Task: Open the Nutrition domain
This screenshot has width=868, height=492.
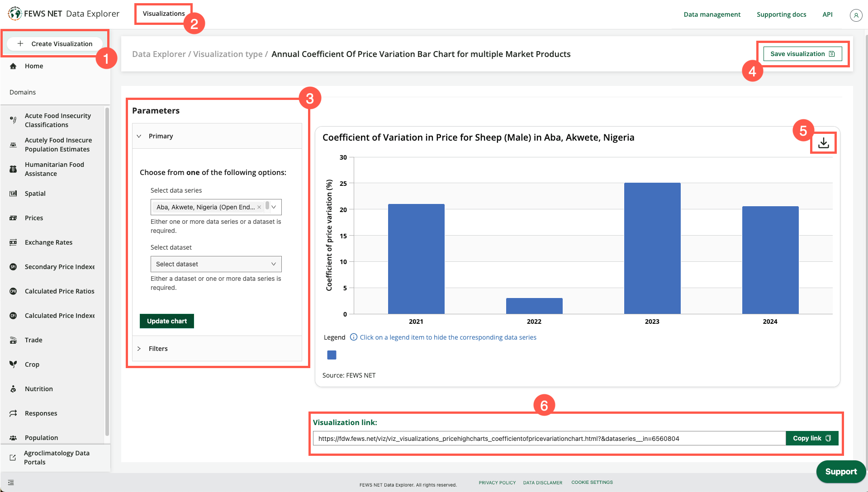Action: tap(38, 388)
